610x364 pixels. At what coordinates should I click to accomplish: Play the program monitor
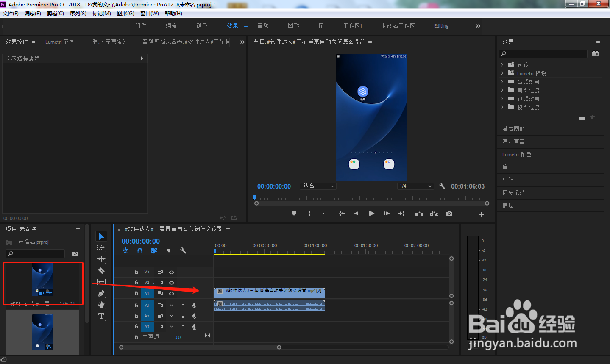[371, 214]
